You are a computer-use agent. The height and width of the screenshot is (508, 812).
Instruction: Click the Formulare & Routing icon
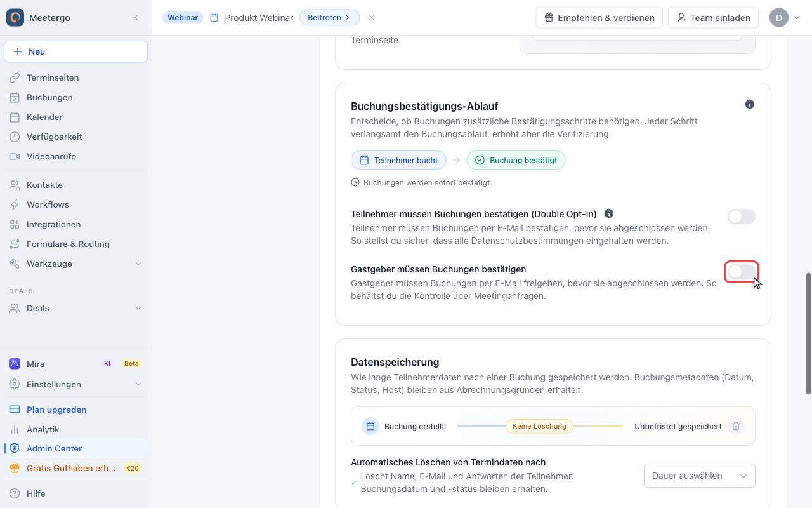pos(15,244)
